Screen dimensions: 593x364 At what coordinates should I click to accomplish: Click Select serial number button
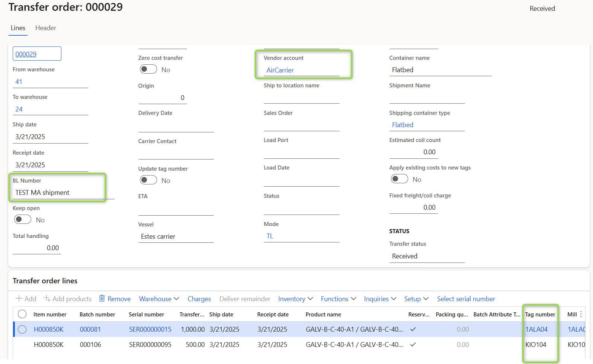pos(466,299)
